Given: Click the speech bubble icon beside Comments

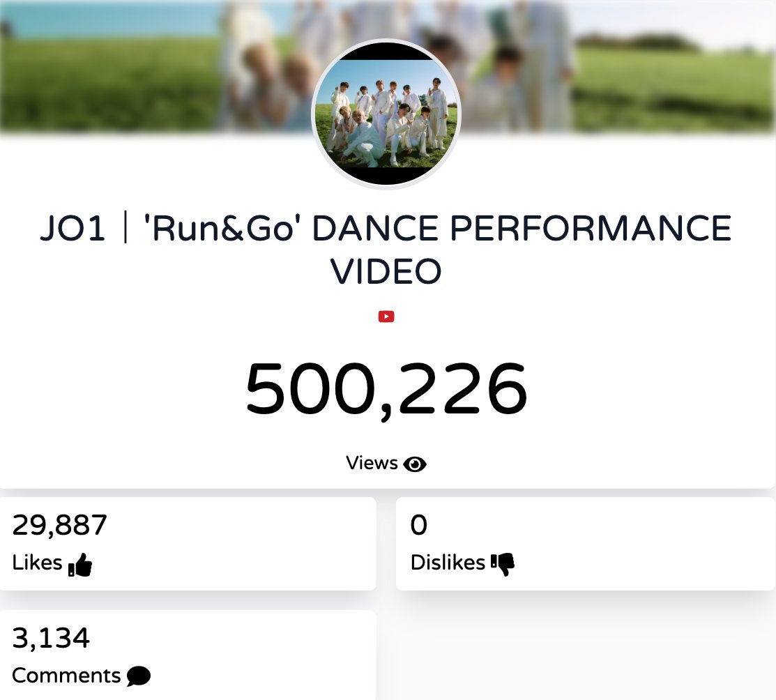Looking at the screenshot, I should (139, 676).
